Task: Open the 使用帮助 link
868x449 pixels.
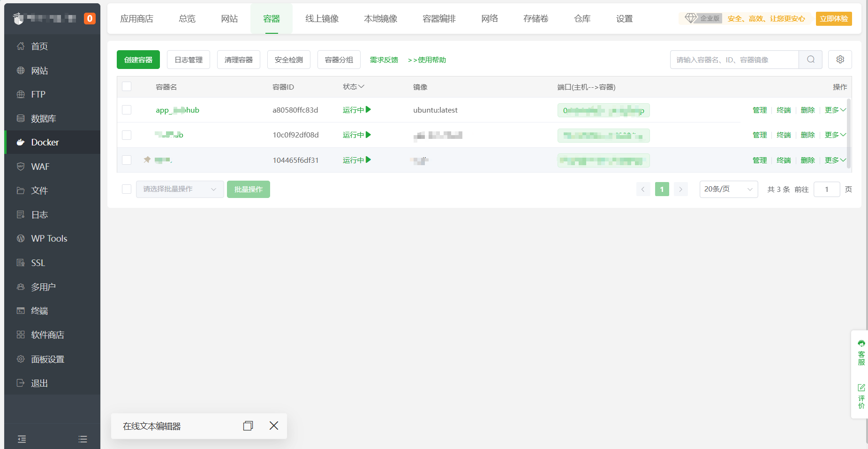Action: (x=427, y=60)
